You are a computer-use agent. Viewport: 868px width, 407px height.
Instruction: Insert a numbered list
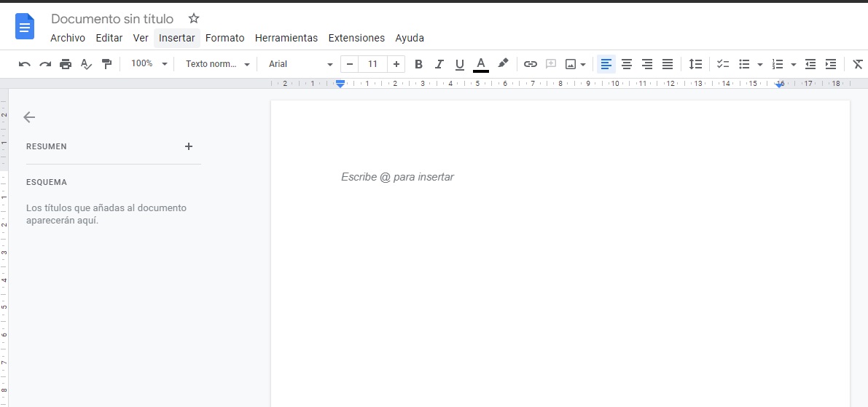tap(778, 64)
